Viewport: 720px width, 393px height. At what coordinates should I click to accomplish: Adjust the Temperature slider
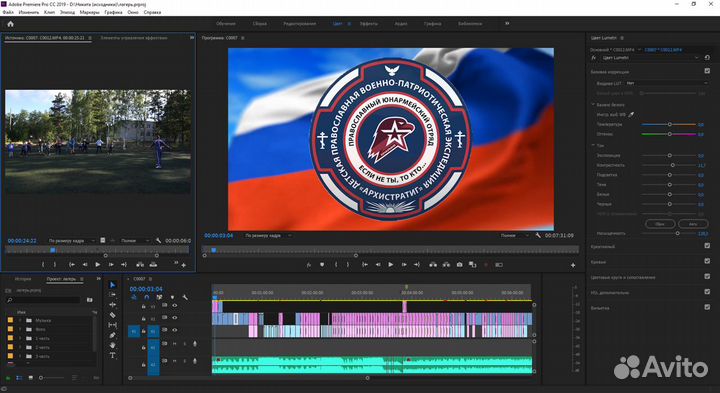tap(669, 124)
